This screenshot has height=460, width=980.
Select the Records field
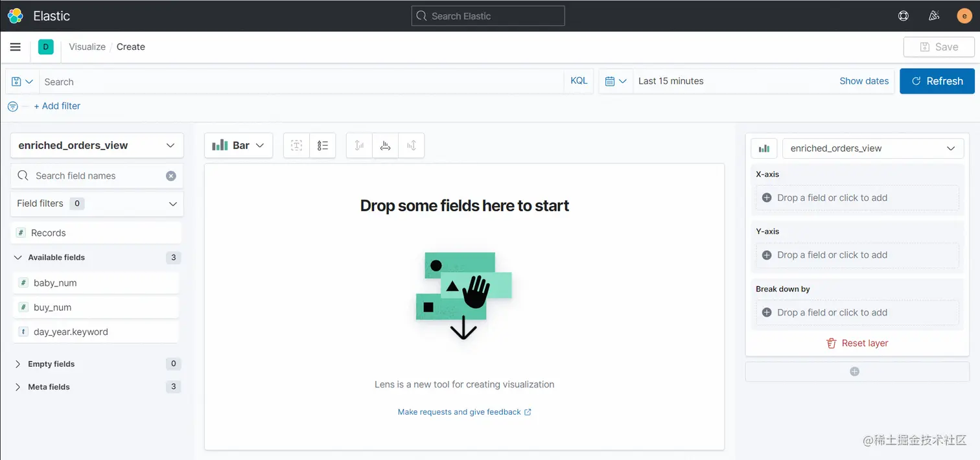[96, 233]
